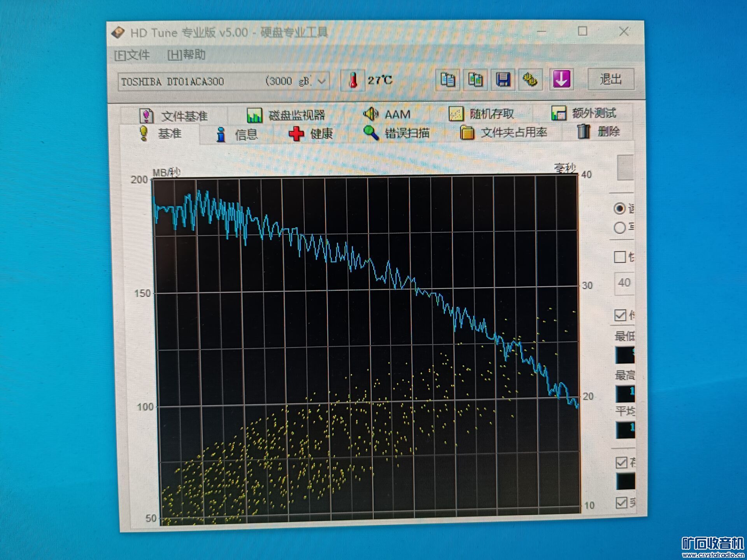747x560 pixels.
Task: Click the save floppy disk icon
Action: point(503,80)
